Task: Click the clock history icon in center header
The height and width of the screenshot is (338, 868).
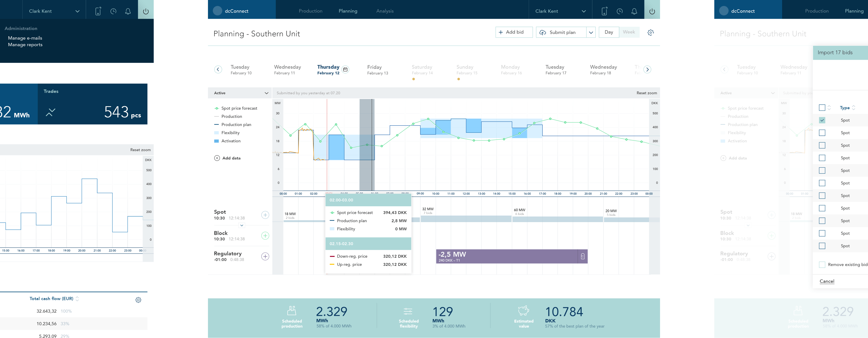Action: tap(619, 11)
